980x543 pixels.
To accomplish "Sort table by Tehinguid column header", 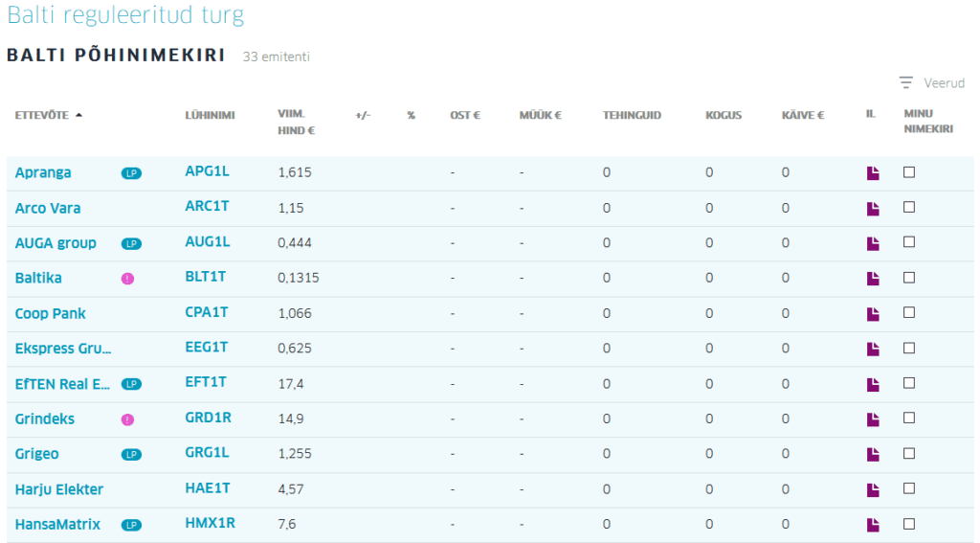I will 632,115.
